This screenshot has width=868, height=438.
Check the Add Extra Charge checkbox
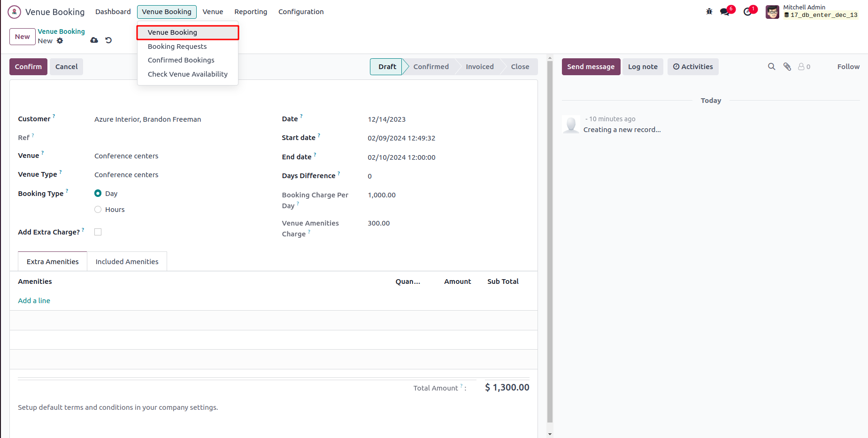click(x=98, y=232)
